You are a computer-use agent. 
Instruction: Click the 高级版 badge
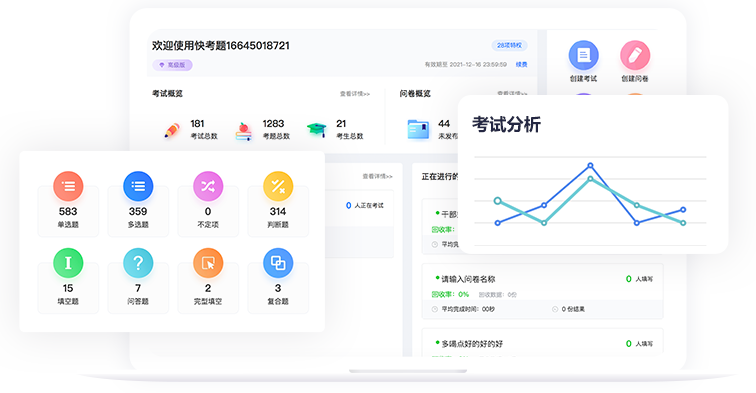click(173, 65)
